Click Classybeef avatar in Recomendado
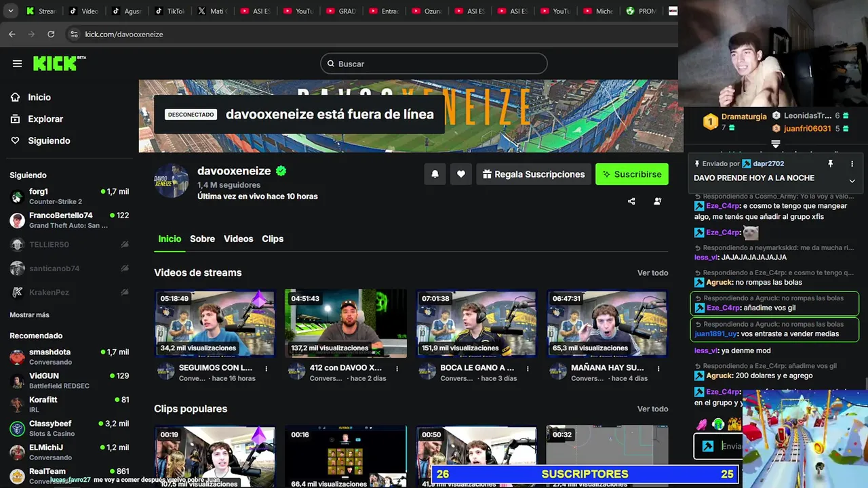 click(x=18, y=428)
